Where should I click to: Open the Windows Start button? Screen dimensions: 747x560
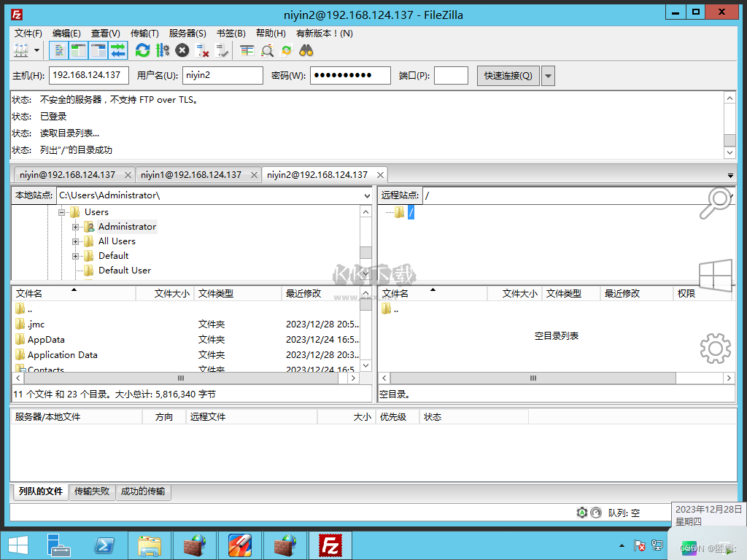pos(18,545)
